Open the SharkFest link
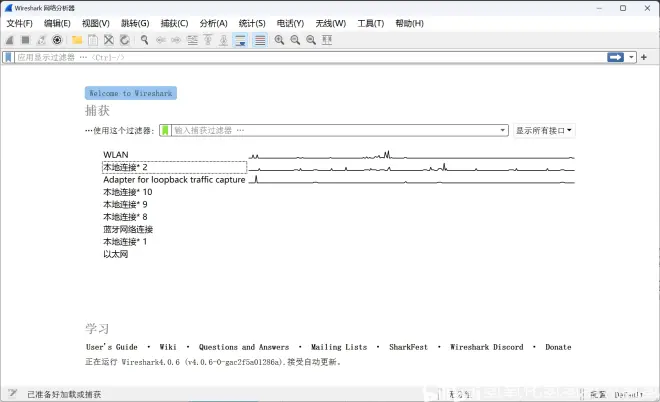660x402 pixels. [x=408, y=347]
